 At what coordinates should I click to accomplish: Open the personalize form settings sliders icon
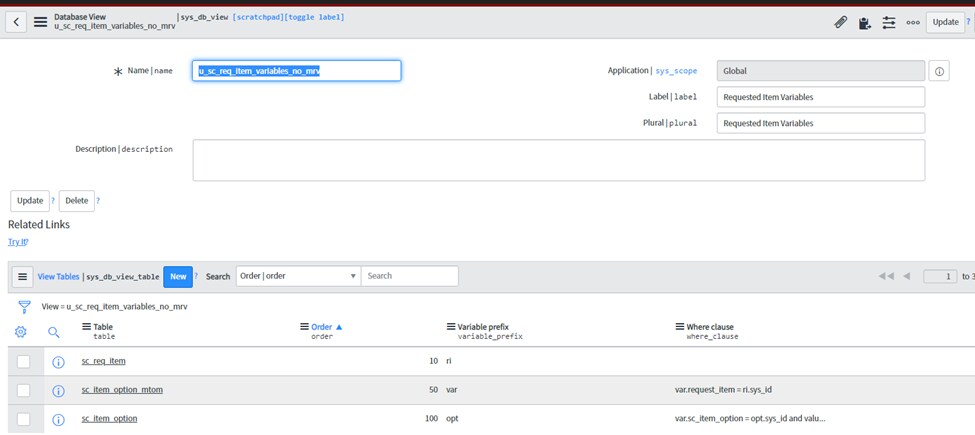point(888,22)
